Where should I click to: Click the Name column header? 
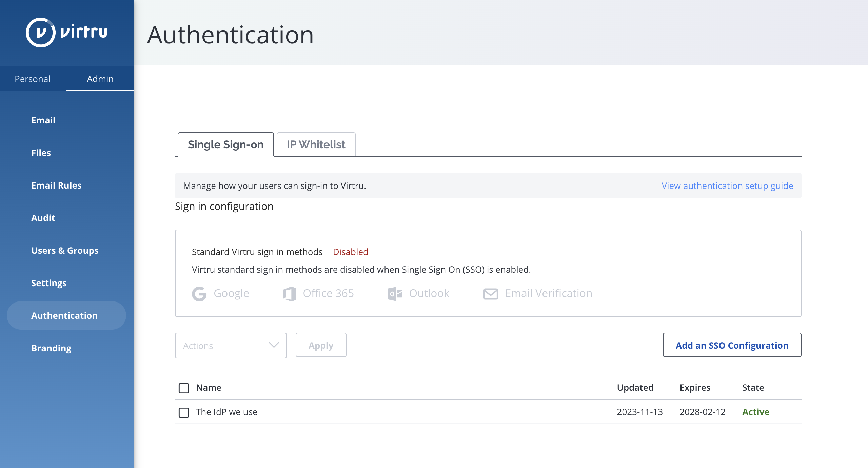(209, 387)
